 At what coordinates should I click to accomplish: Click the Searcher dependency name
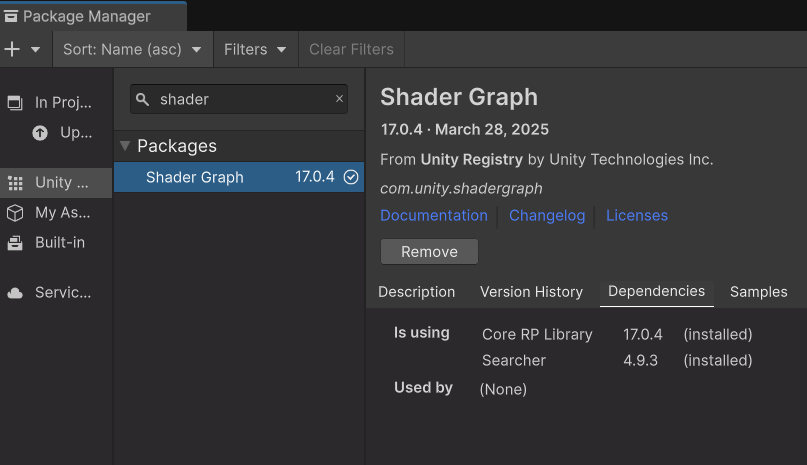pyautogui.click(x=514, y=360)
